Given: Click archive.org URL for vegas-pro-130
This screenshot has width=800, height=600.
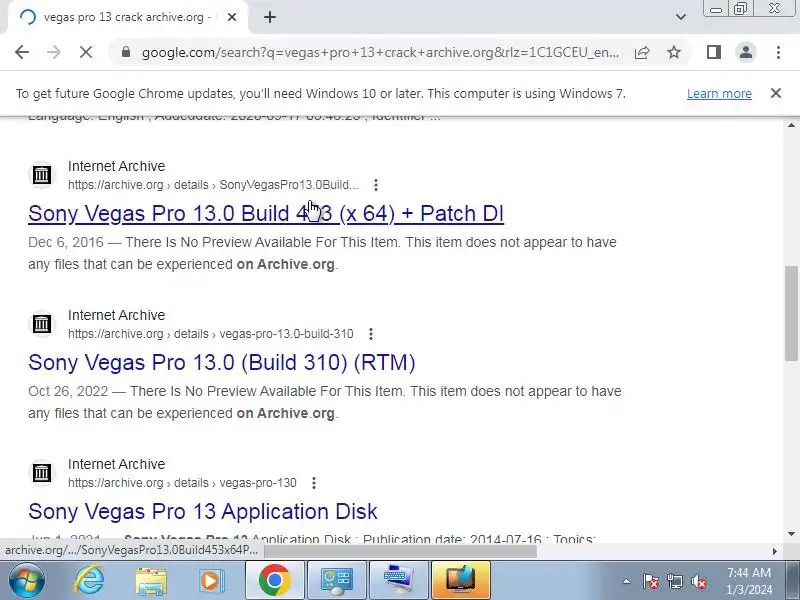Looking at the screenshot, I should point(182,483).
